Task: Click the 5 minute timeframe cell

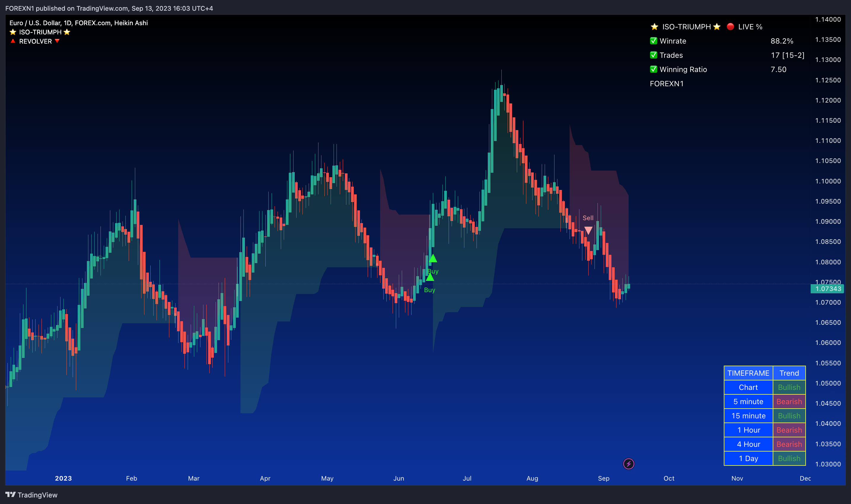Action: click(748, 401)
